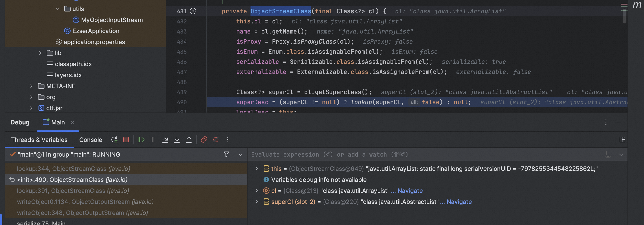Select the ctf.jar file icon
Viewport: 644px width, 225px height.
(x=41, y=108)
